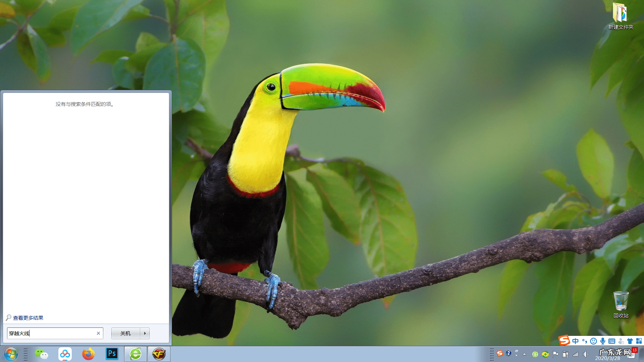Image resolution: width=644 pixels, height=362 pixels.
Task: Launch WeChat from the taskbar
Action: click(x=42, y=354)
